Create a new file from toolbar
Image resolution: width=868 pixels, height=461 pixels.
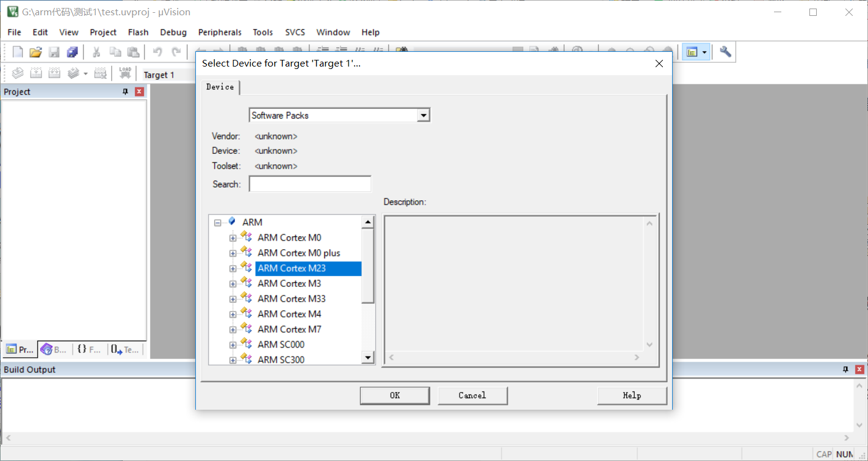[18, 53]
